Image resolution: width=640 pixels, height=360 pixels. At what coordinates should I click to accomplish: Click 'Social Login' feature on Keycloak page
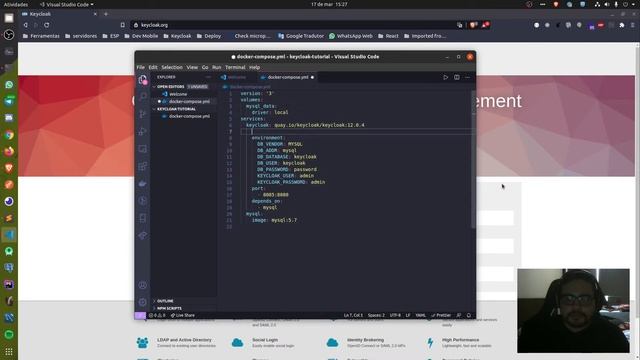tap(265, 340)
